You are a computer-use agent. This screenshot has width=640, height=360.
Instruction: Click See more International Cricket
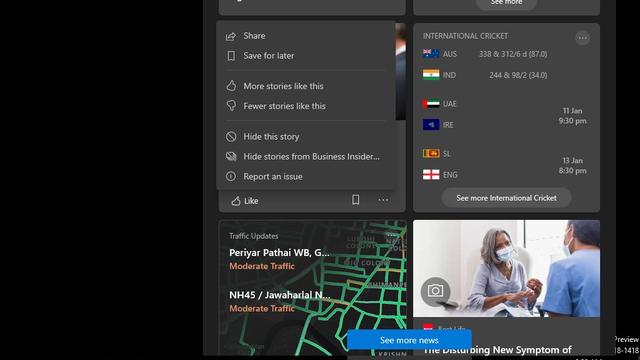(506, 198)
